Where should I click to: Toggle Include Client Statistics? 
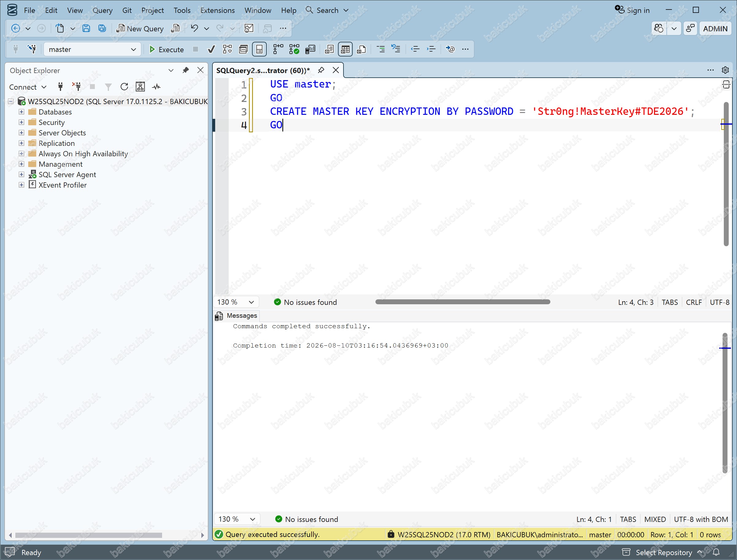click(x=310, y=49)
